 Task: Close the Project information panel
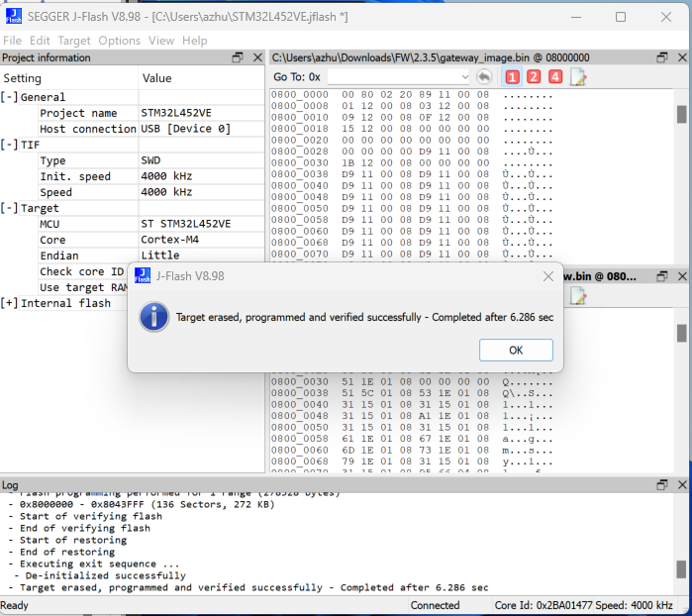[257, 57]
